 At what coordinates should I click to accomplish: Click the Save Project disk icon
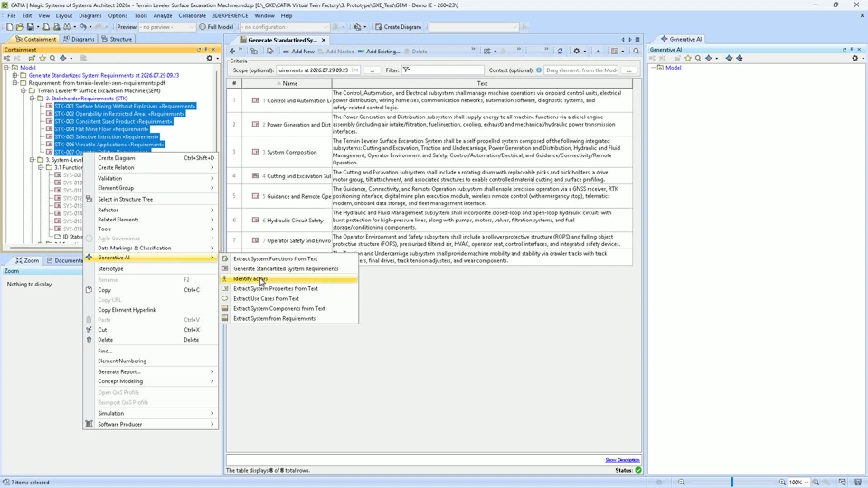click(31, 26)
